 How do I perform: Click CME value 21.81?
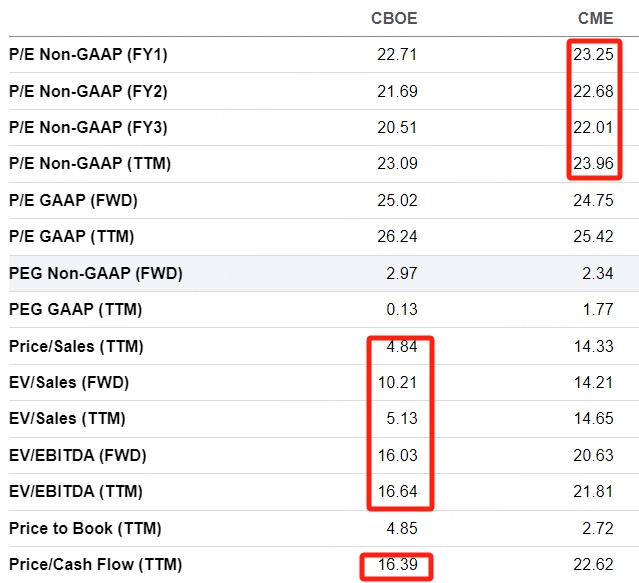(593, 491)
